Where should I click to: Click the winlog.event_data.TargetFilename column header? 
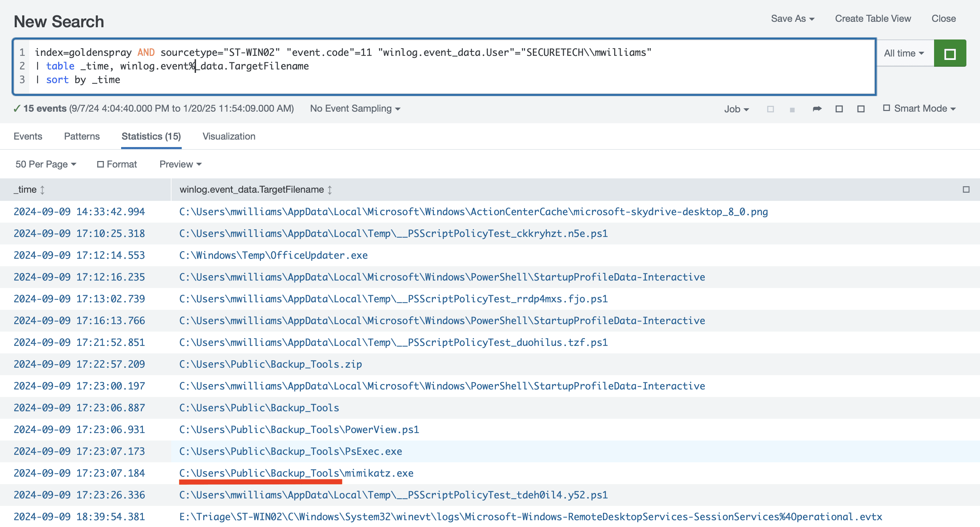point(251,190)
